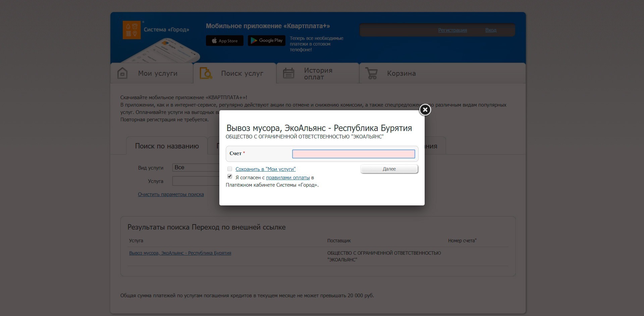Image resolution: width=644 pixels, height=316 pixels.
Task: Close the payment dialog with X icon
Action: (425, 110)
